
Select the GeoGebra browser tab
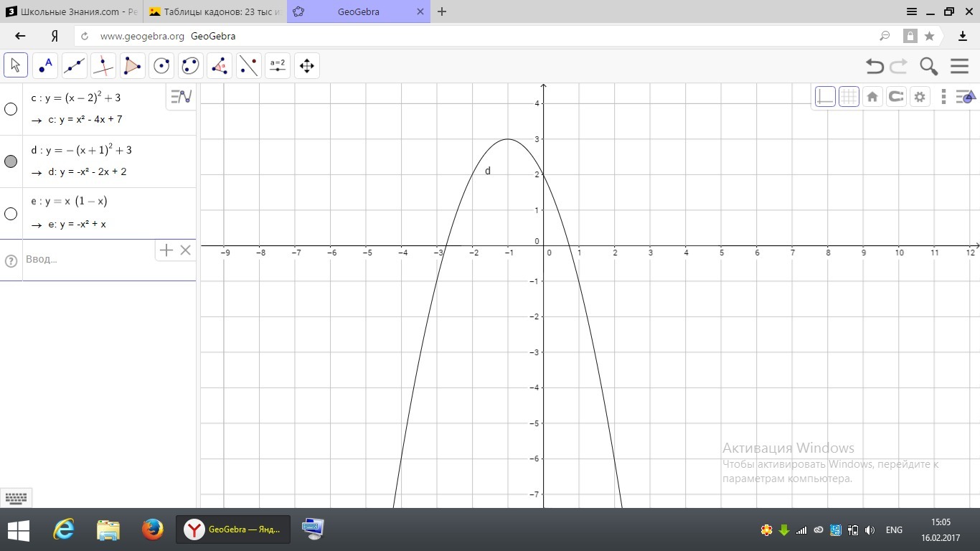click(x=359, y=11)
